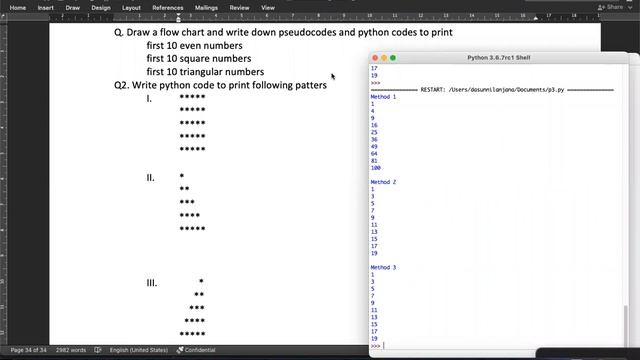The width and height of the screenshot is (640, 360).
Task: Click output value 64 in shell
Action: [x=374, y=153]
